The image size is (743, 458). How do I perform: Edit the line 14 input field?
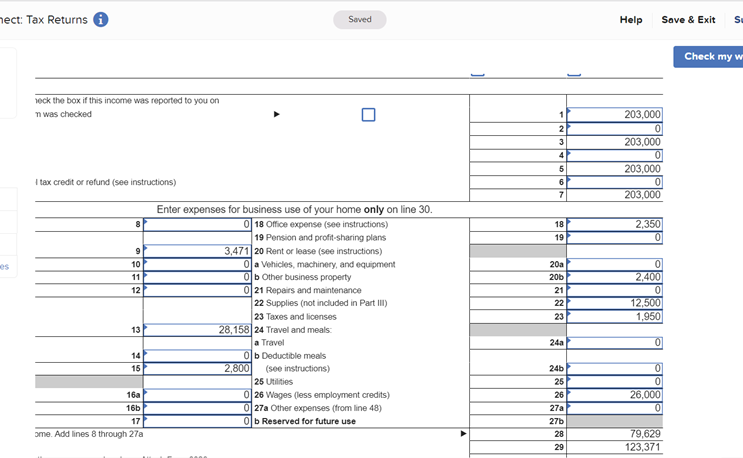(x=197, y=356)
